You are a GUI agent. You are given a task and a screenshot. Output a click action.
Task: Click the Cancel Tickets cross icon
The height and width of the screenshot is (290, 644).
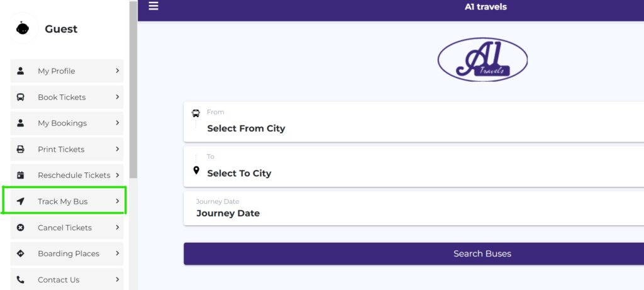[21, 228]
